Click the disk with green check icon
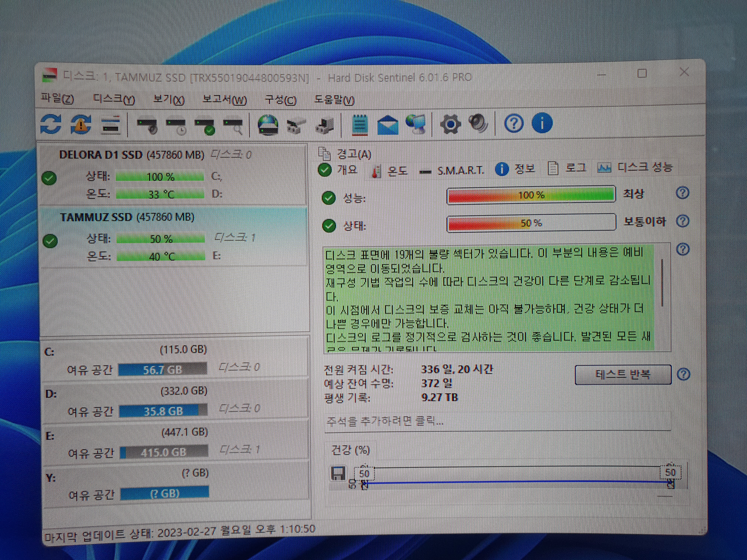The height and width of the screenshot is (560, 747). pos(205,127)
